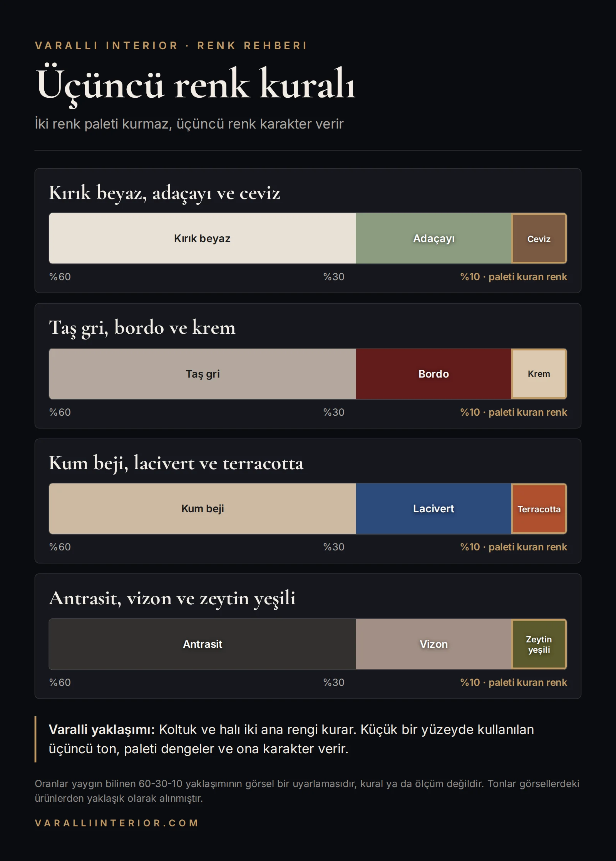Click the Terracotta accent swatch
The width and height of the screenshot is (616, 861).
point(539,508)
